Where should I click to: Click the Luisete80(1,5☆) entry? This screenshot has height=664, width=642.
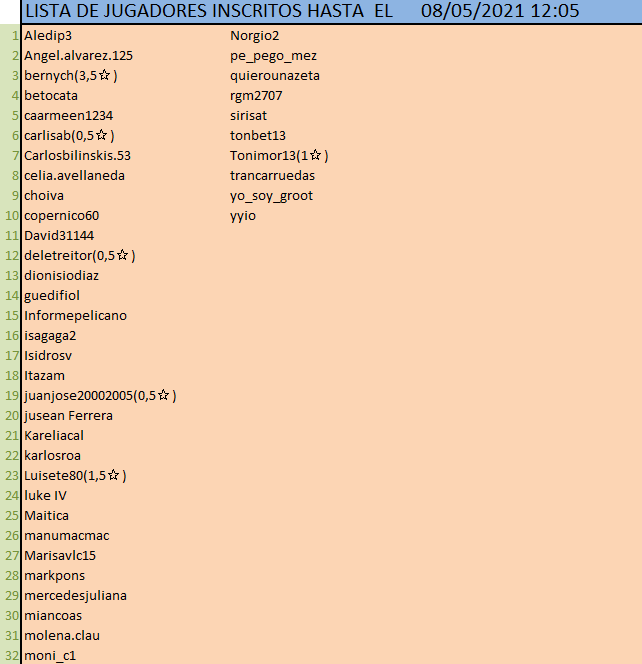(75, 476)
